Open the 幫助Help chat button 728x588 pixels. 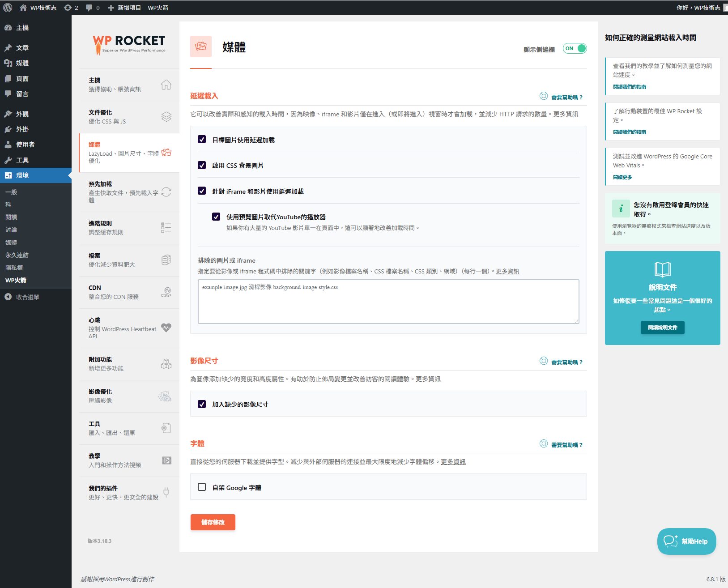686,541
